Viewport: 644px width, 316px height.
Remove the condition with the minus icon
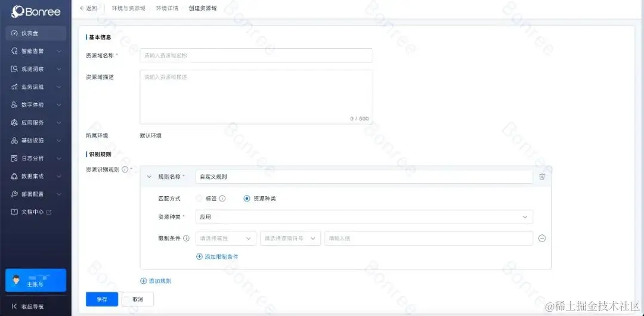(541, 238)
